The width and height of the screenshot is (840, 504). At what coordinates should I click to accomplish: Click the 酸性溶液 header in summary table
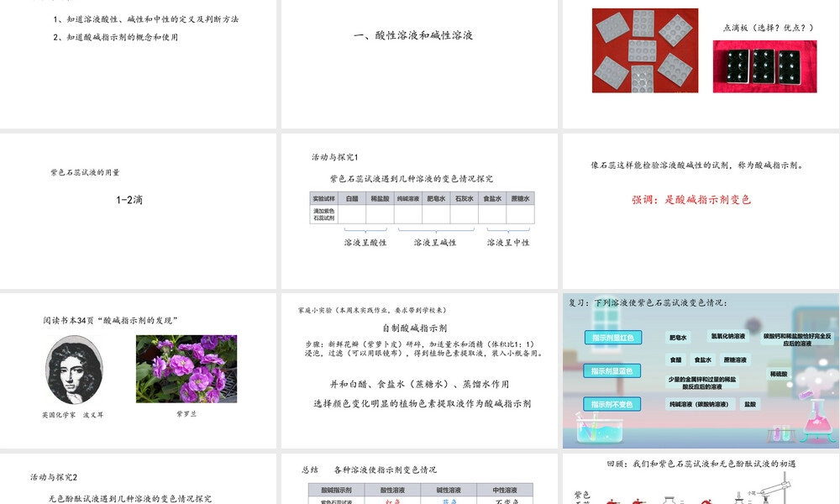pos(392,490)
